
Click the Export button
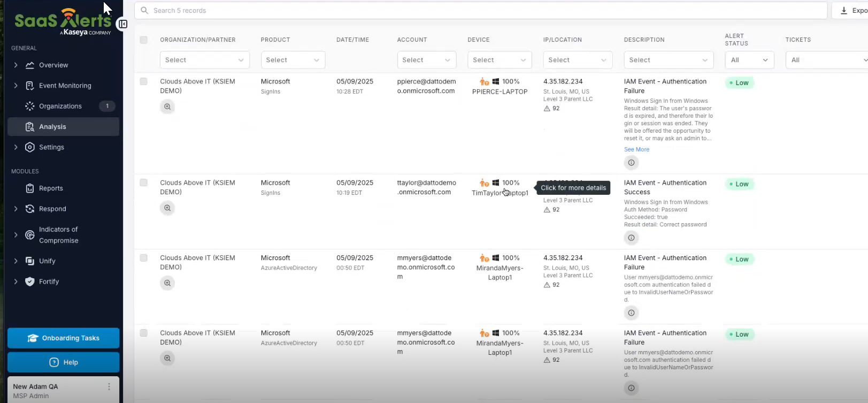tap(850, 10)
